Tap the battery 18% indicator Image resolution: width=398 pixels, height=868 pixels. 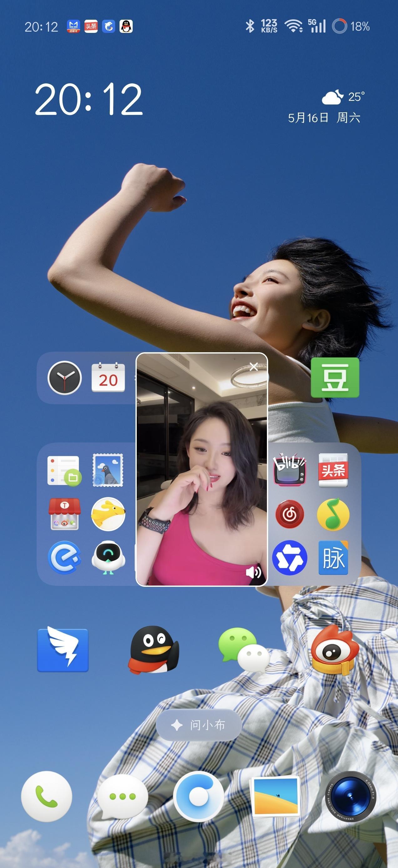coord(351,26)
